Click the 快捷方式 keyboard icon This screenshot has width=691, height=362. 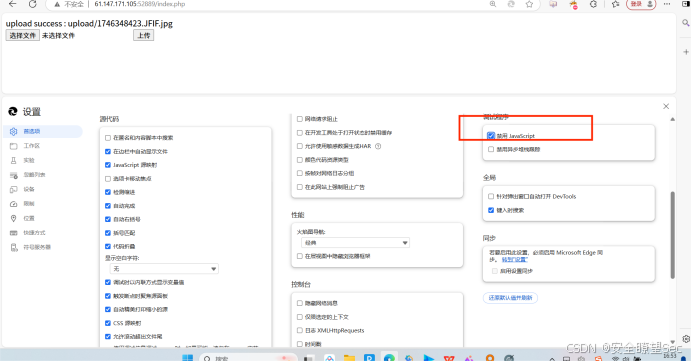(13, 233)
